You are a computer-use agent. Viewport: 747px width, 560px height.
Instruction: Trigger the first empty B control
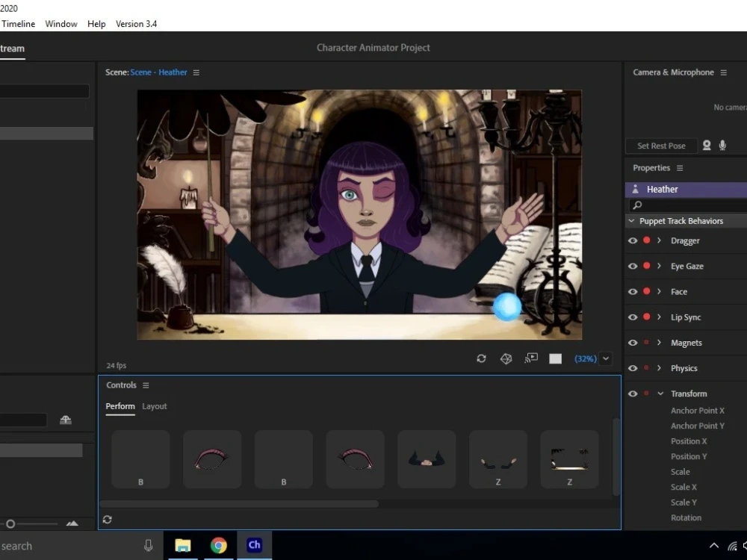[140, 459]
